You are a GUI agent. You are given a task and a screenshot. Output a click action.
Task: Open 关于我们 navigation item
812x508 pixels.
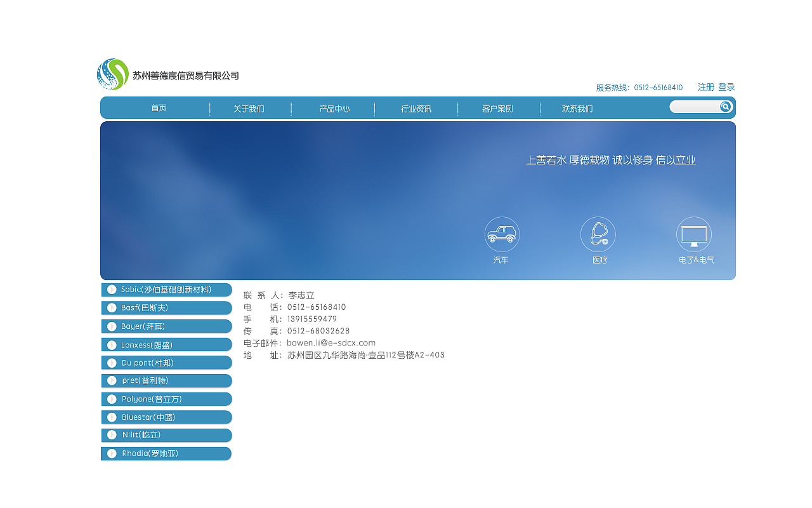click(249, 109)
